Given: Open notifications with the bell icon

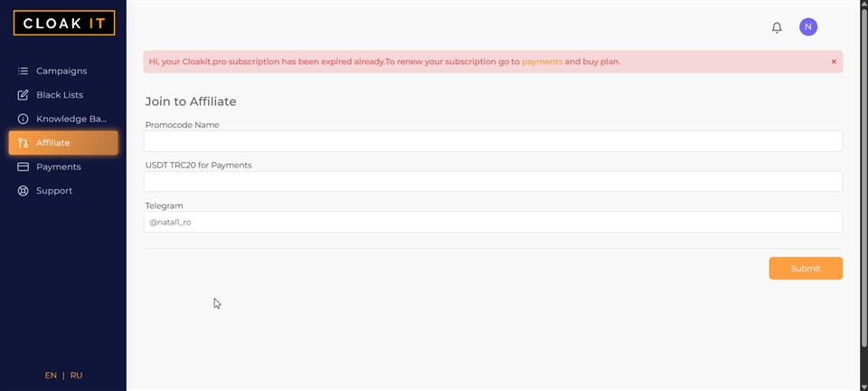Looking at the screenshot, I should (x=777, y=27).
